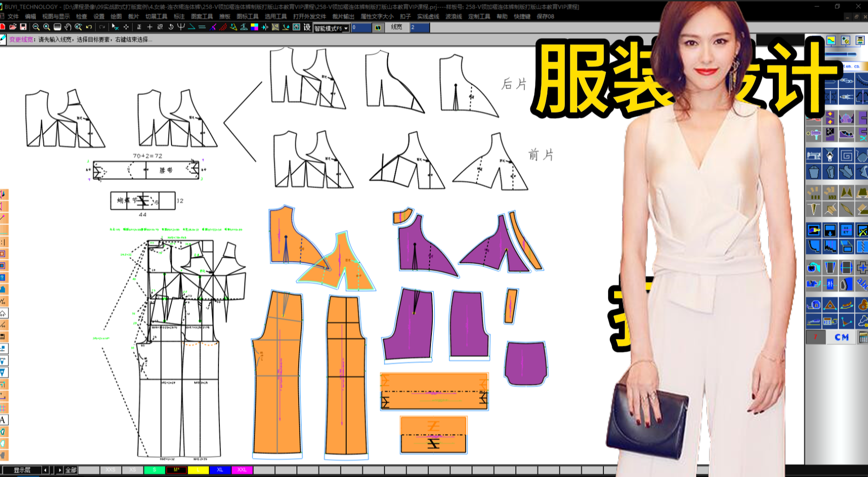Click the undo arrow icon
Image resolution: width=868 pixels, height=477 pixels.
click(x=89, y=27)
